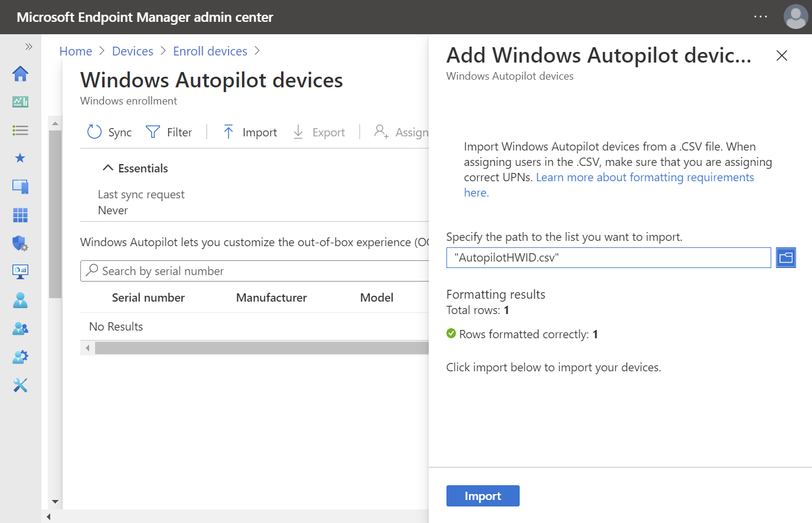Open the Apps grid icon
This screenshot has height=523, width=812.
(20, 215)
